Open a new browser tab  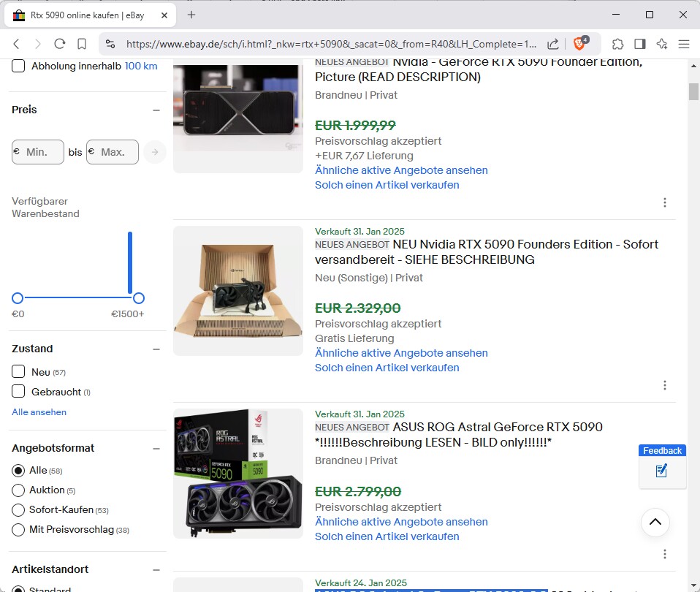(191, 15)
